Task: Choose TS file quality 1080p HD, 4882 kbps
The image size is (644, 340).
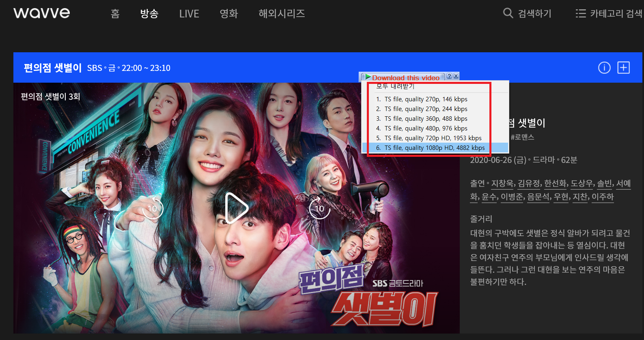Action: 435,148
